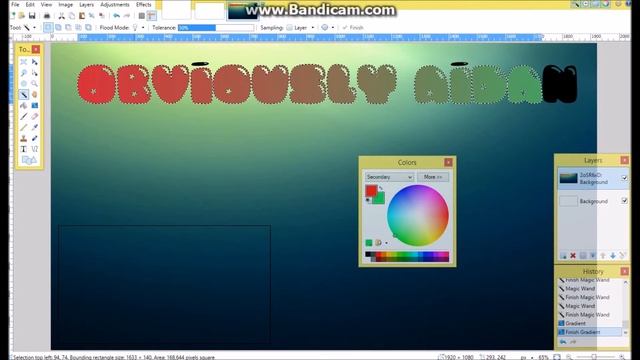
Task: Open the Effects menu
Action: click(143, 4)
